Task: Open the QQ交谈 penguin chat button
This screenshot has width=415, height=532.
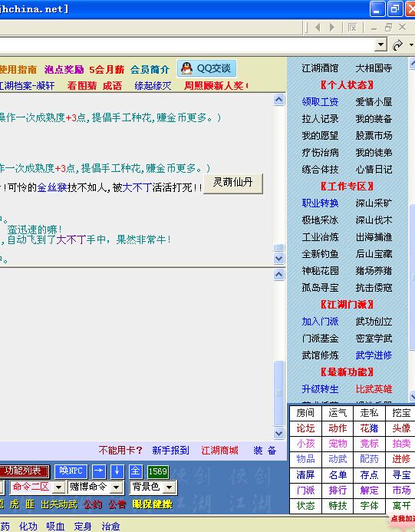Action: coord(206,68)
